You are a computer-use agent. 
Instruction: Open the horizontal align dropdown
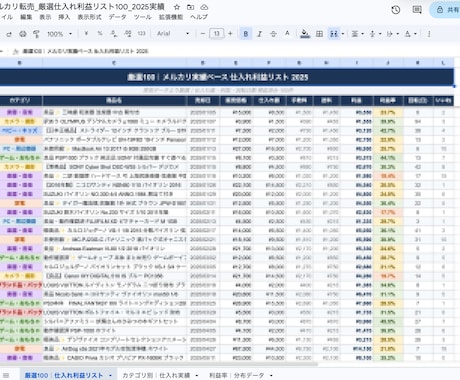(x=357, y=34)
